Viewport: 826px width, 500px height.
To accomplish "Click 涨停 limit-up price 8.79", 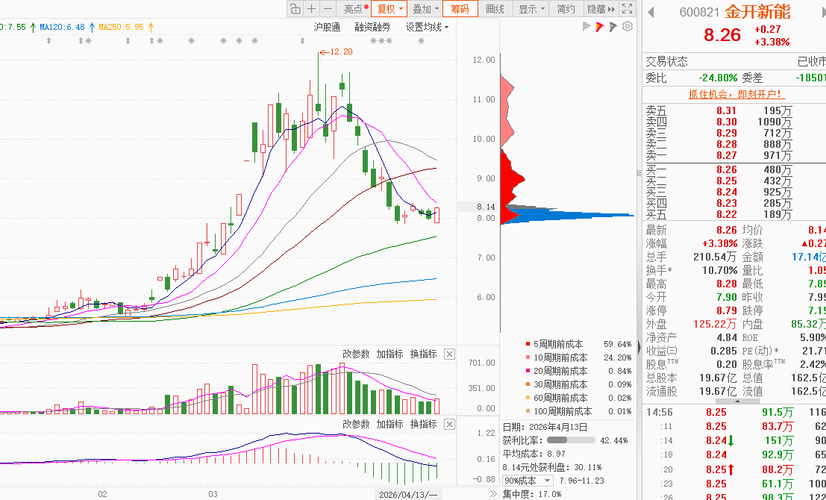I will click(x=726, y=311).
